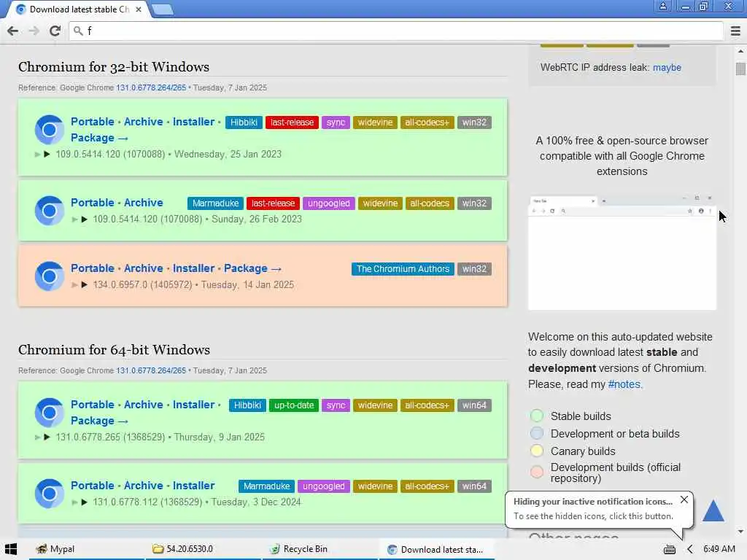
Task: Reload the page with refresh icon
Action: (55, 31)
